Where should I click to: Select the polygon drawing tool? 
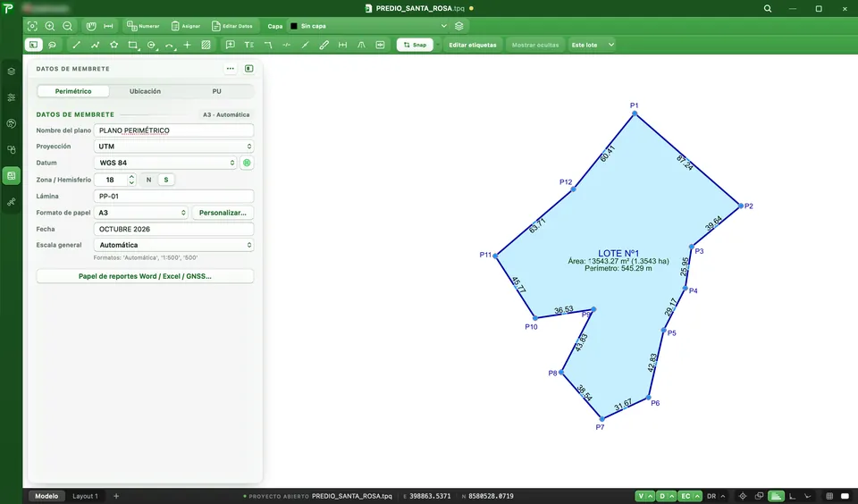pyautogui.click(x=114, y=45)
